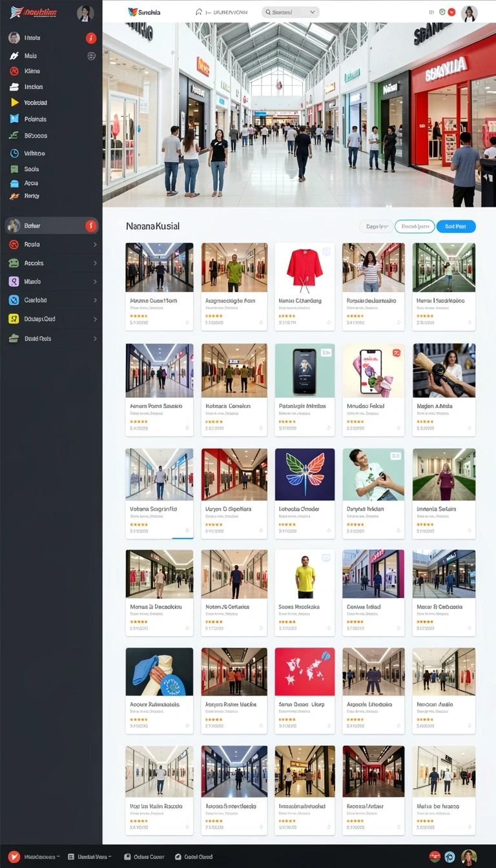This screenshot has width=496, height=868.
Task: Select the highlighted Befaer sidebar item
Action: (x=51, y=225)
